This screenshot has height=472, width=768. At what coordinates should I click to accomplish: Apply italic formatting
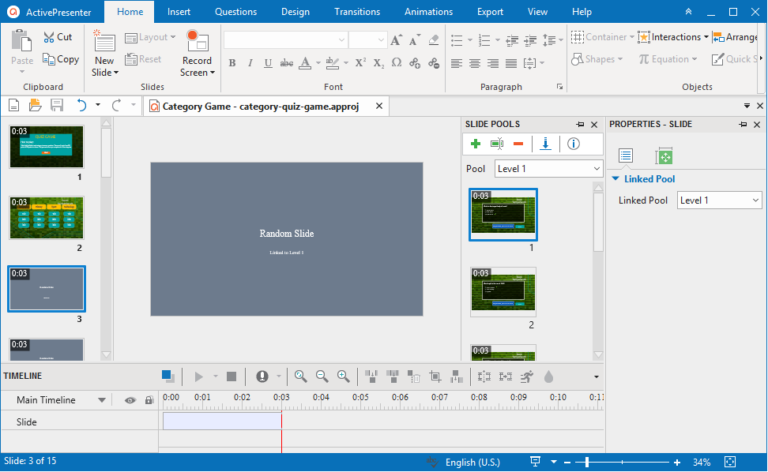[250, 63]
